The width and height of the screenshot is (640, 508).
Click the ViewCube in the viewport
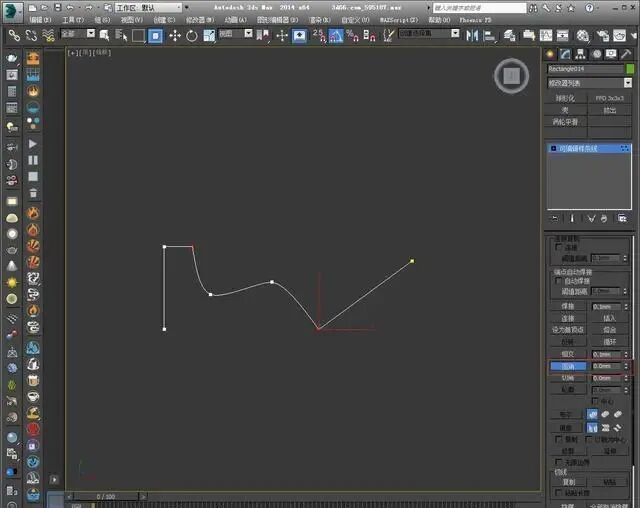(x=511, y=76)
